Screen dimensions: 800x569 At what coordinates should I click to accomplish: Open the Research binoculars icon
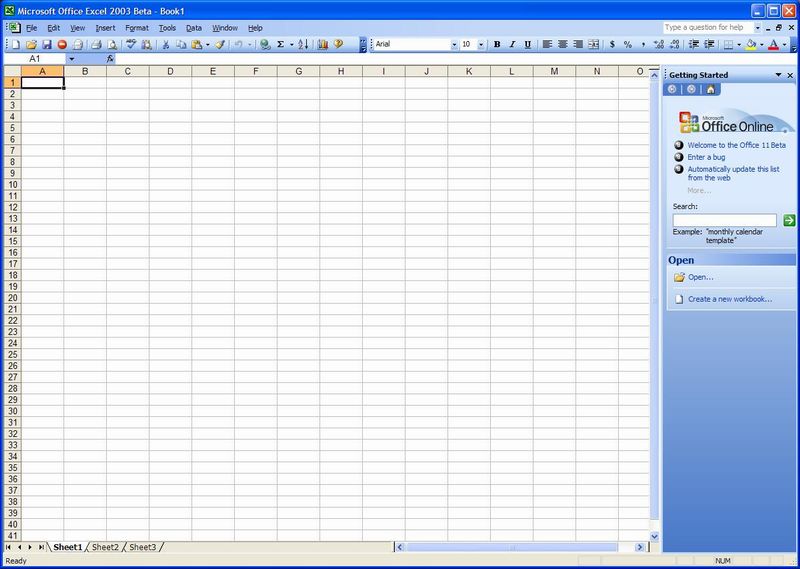click(x=146, y=44)
